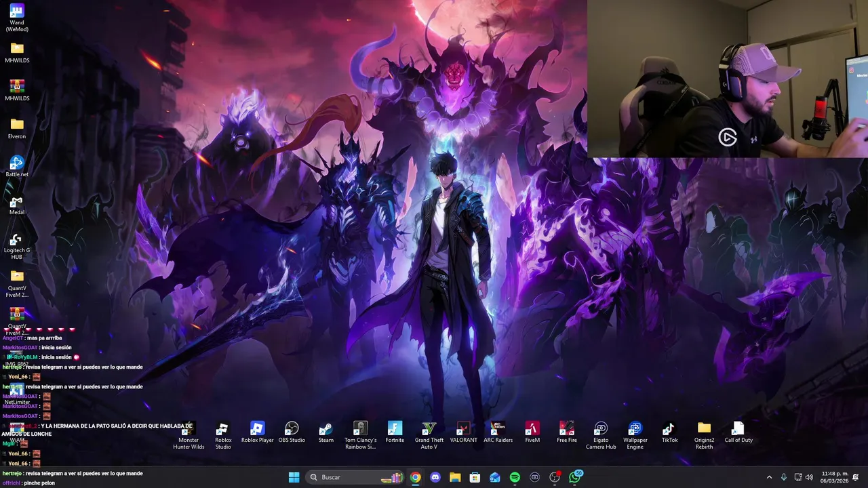Screen dimensions: 868x488
Task: Launch Monster Hunter Wilds shortcut
Action: pos(189,435)
